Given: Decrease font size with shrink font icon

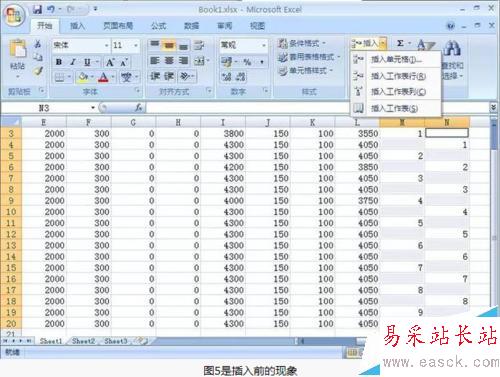Looking at the screenshot, I should tap(124, 62).
